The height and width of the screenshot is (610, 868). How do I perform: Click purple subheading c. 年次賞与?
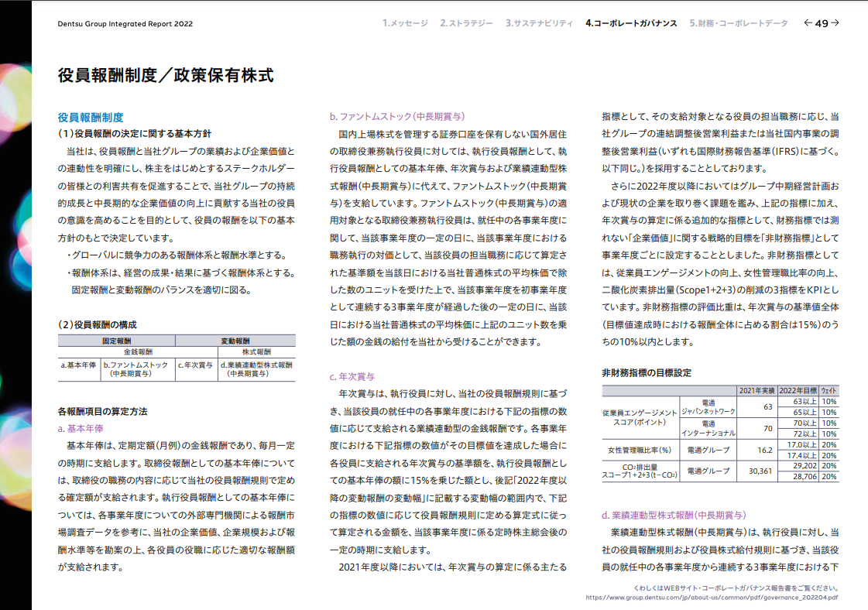(352, 376)
